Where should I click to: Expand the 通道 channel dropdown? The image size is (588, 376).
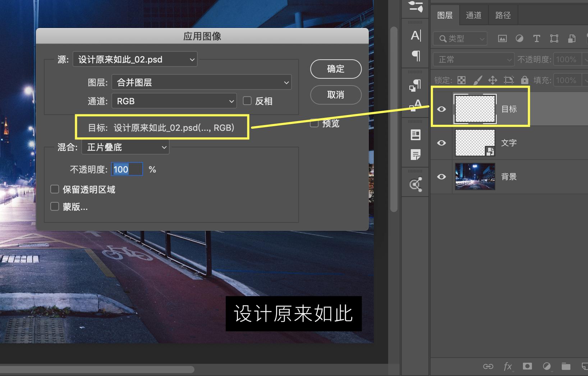click(174, 101)
